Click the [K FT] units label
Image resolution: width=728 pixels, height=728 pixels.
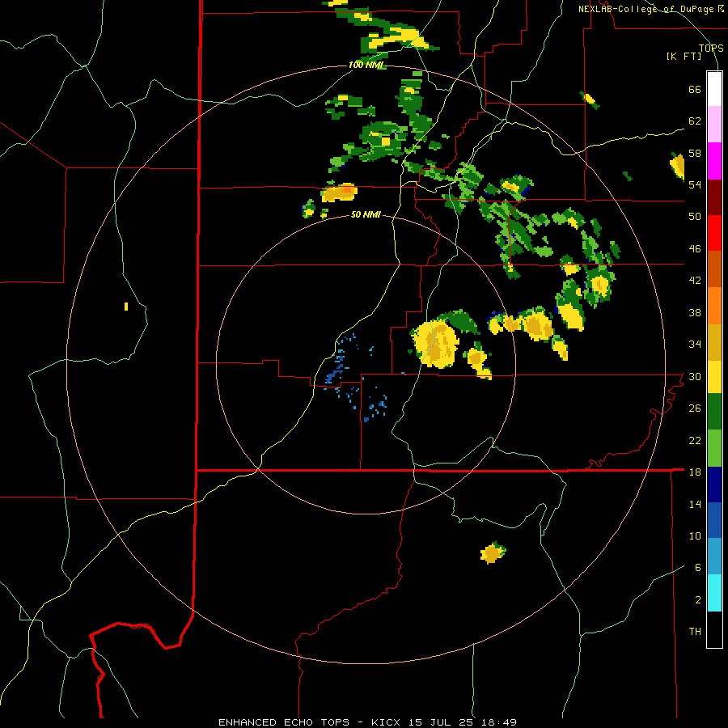click(684, 56)
